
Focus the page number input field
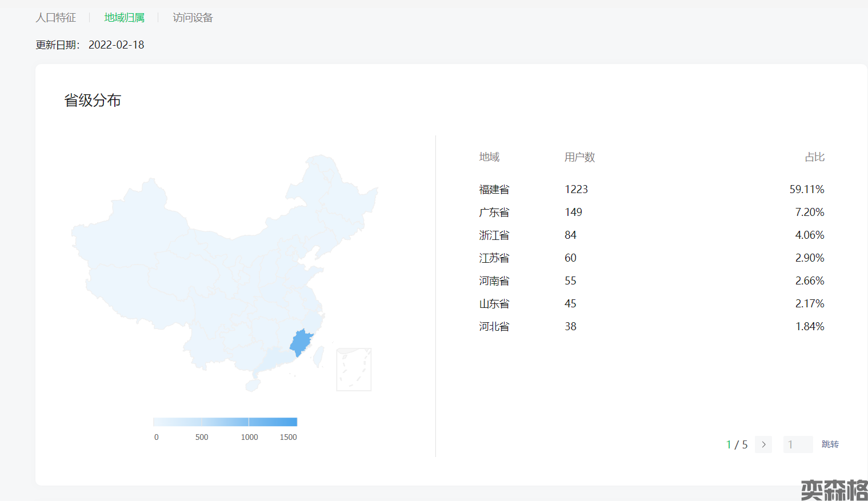pos(798,444)
